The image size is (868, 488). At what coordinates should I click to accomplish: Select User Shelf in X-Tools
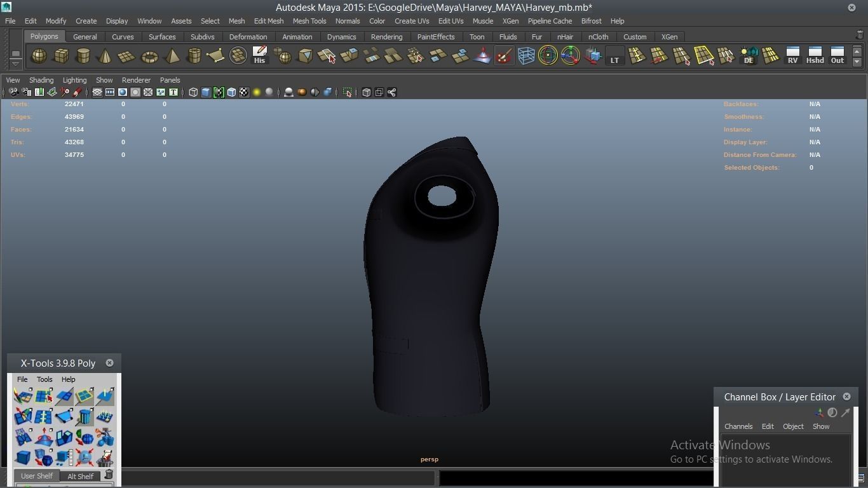[37, 476]
